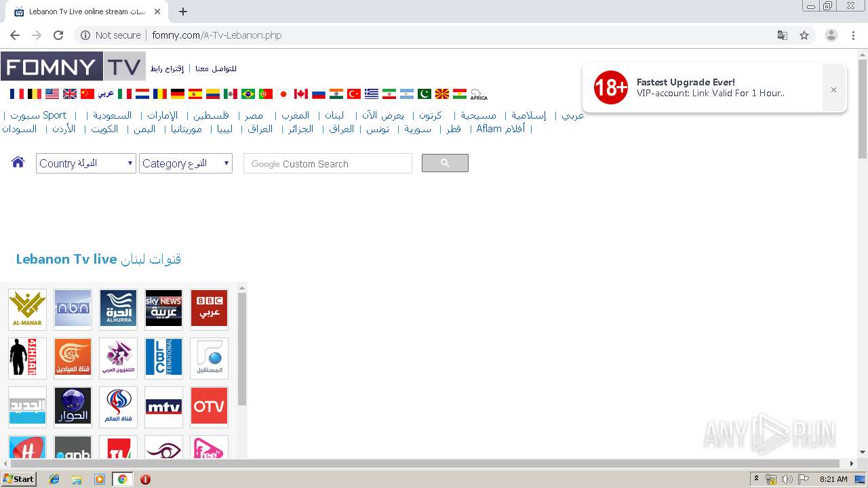The width and height of the screenshot is (868, 488).
Task: Open the إقتراح رابط link
Action: tap(167, 68)
